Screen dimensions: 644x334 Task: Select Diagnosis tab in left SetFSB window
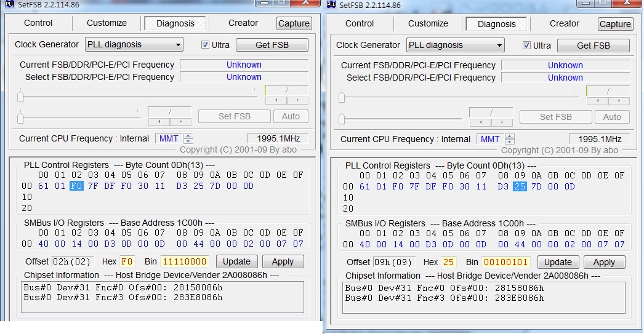(175, 23)
